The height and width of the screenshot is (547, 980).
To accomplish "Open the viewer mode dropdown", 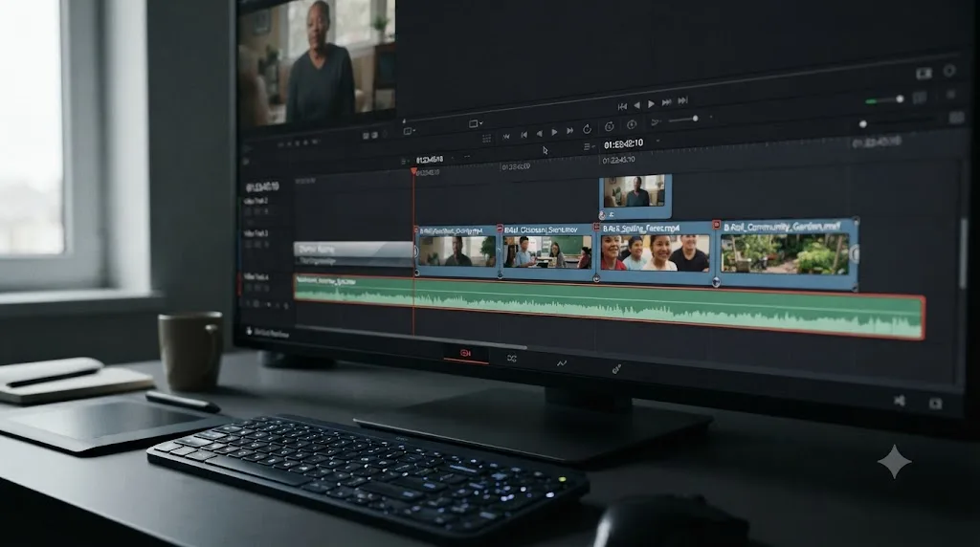I will pos(476,124).
